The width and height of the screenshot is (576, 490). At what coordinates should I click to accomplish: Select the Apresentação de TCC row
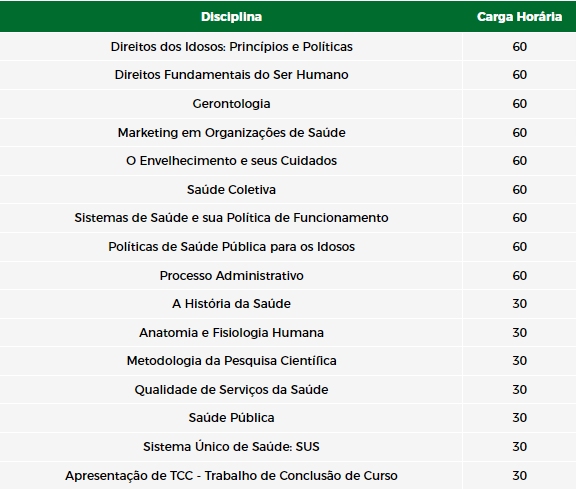(288, 476)
